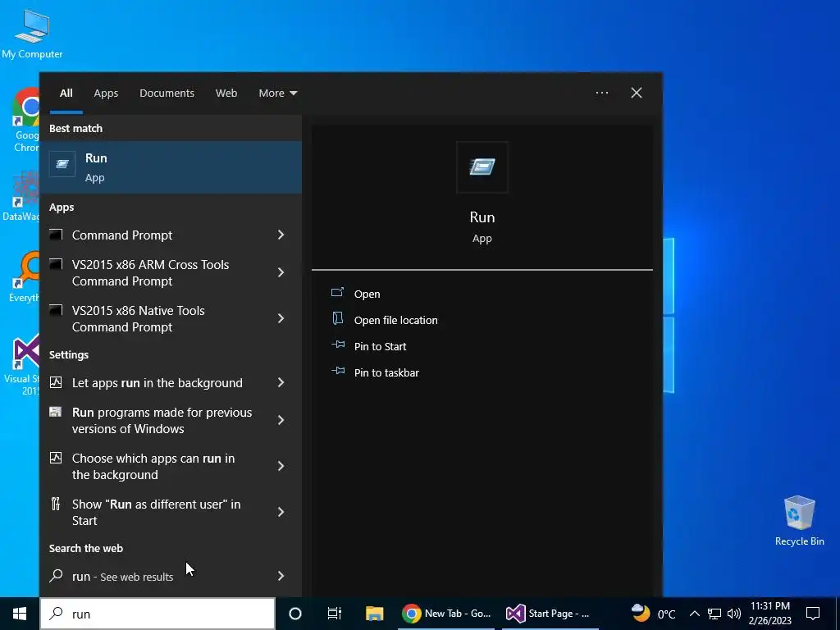This screenshot has width=840, height=630.
Task: Click Pin to taskbar text
Action: (386, 373)
